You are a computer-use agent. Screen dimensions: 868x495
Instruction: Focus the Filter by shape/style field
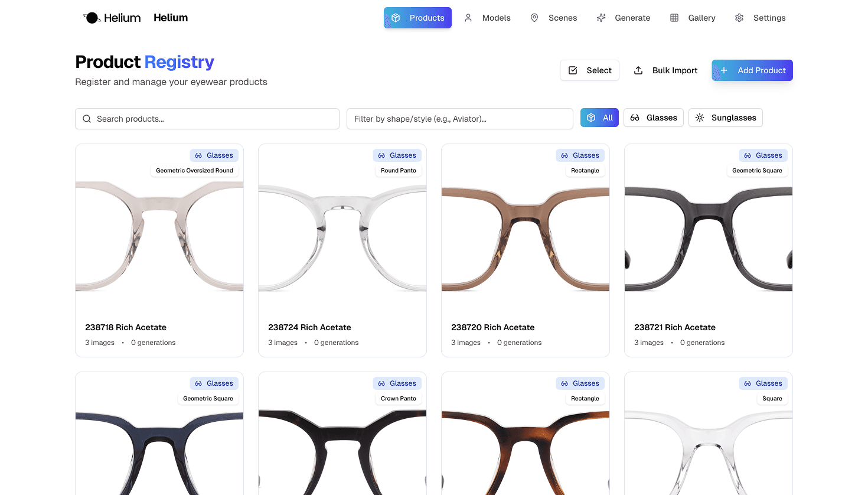[x=460, y=119]
